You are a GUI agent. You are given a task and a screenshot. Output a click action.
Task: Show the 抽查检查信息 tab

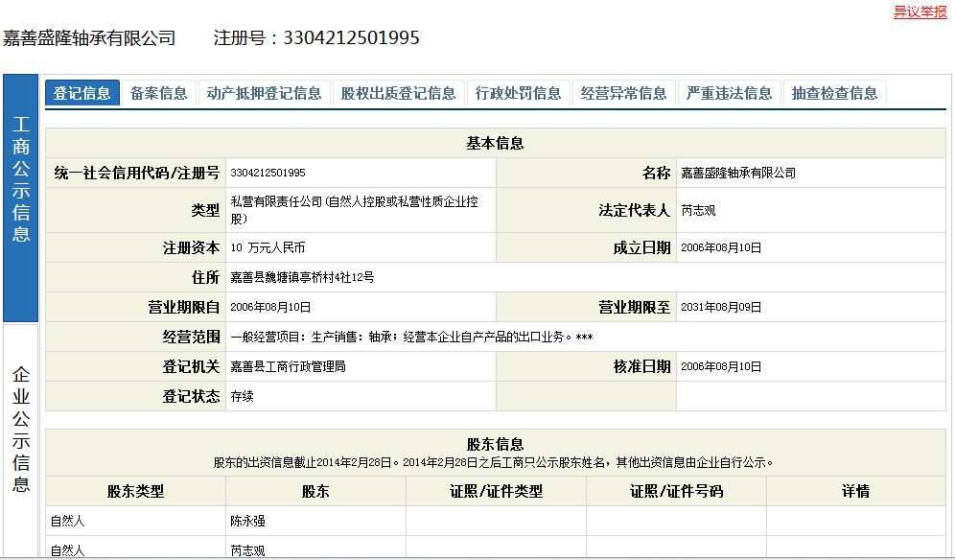[834, 93]
